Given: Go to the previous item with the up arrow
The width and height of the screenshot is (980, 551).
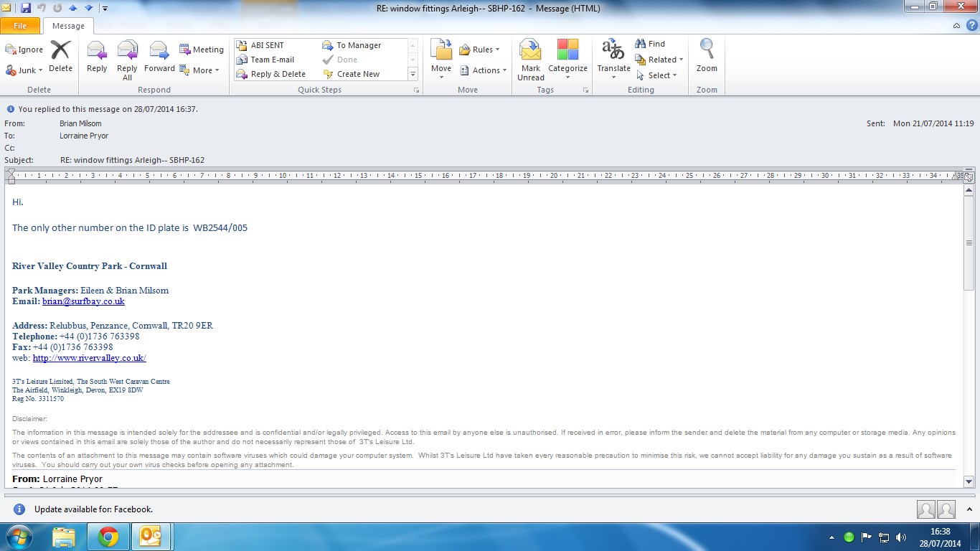Looking at the screenshot, I should coord(73,9).
